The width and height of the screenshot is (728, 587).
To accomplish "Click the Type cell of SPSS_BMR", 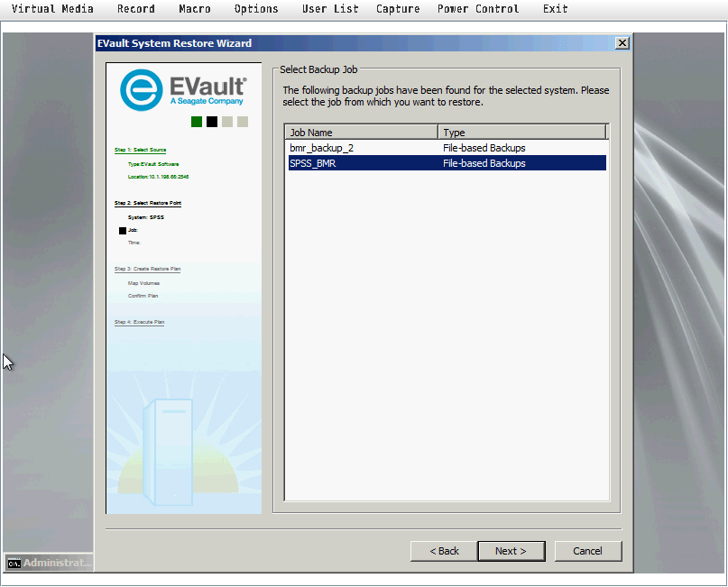I will [x=484, y=163].
